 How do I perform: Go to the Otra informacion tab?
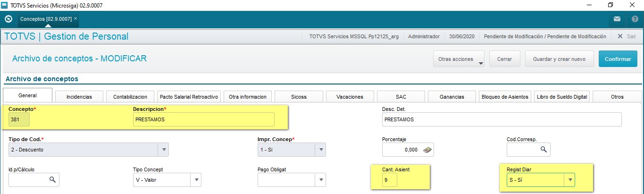248,96
